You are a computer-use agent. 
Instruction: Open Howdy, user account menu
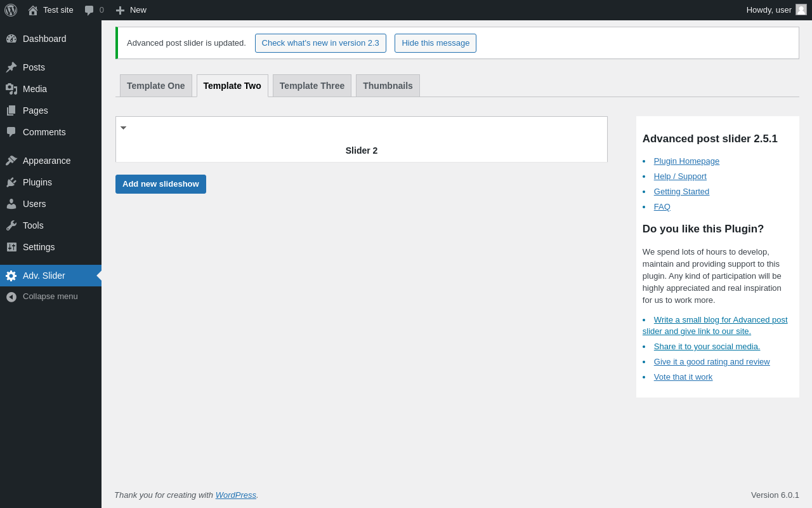pos(776,10)
